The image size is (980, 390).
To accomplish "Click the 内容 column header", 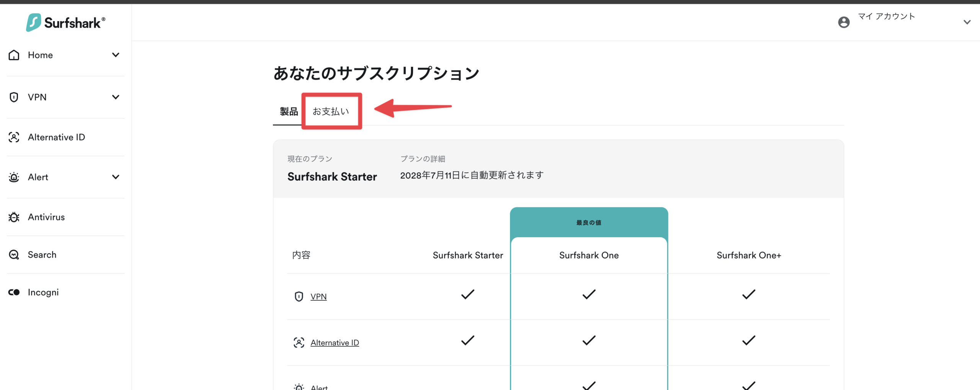I will pos(301,255).
